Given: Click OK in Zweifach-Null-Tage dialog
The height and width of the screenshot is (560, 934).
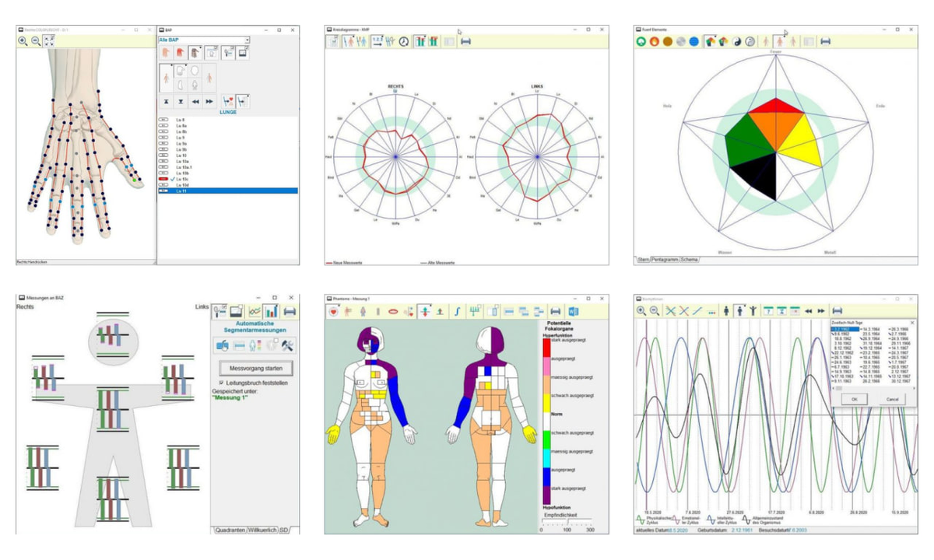Looking at the screenshot, I should pos(855,399).
